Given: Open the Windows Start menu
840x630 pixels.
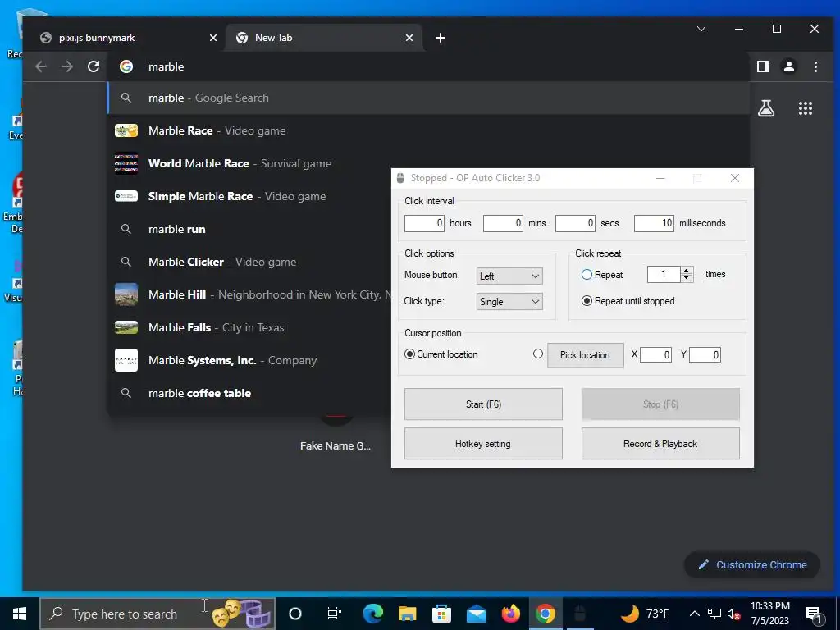Looking at the screenshot, I should pyautogui.click(x=20, y=614).
